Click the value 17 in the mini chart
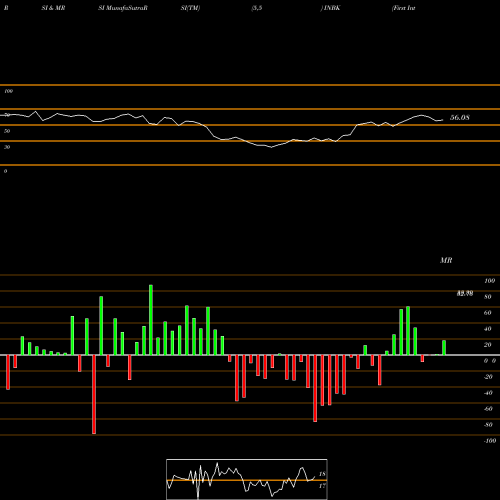500x500 pixels. coord(322,486)
